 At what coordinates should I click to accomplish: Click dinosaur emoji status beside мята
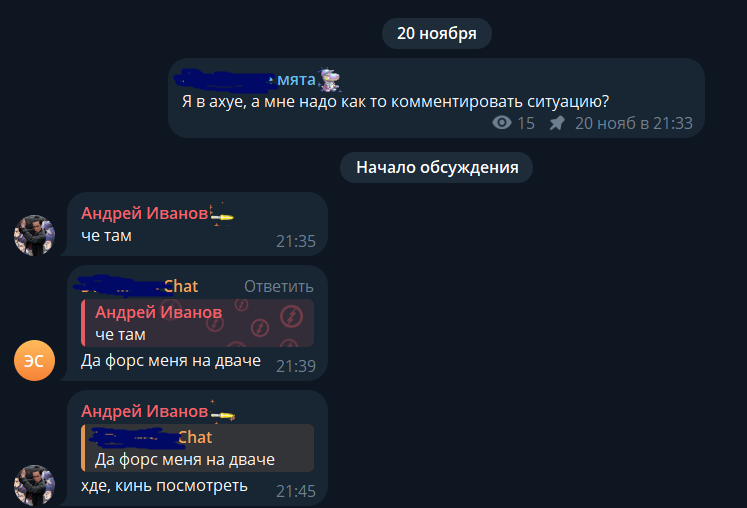click(330, 80)
